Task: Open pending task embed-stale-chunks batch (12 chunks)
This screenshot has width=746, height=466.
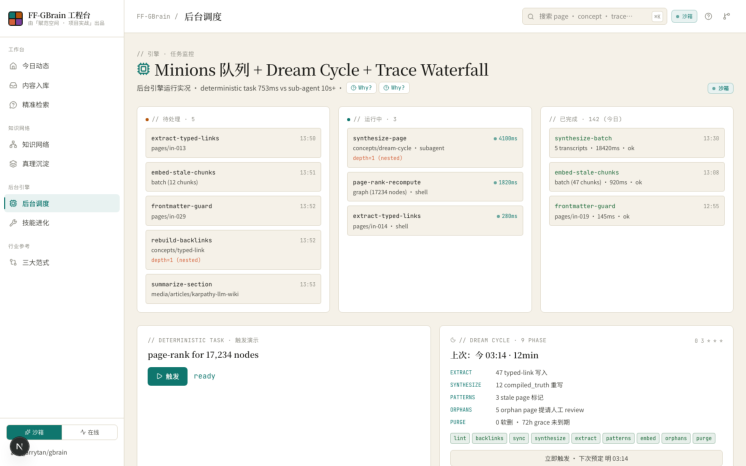Action: pos(233,177)
